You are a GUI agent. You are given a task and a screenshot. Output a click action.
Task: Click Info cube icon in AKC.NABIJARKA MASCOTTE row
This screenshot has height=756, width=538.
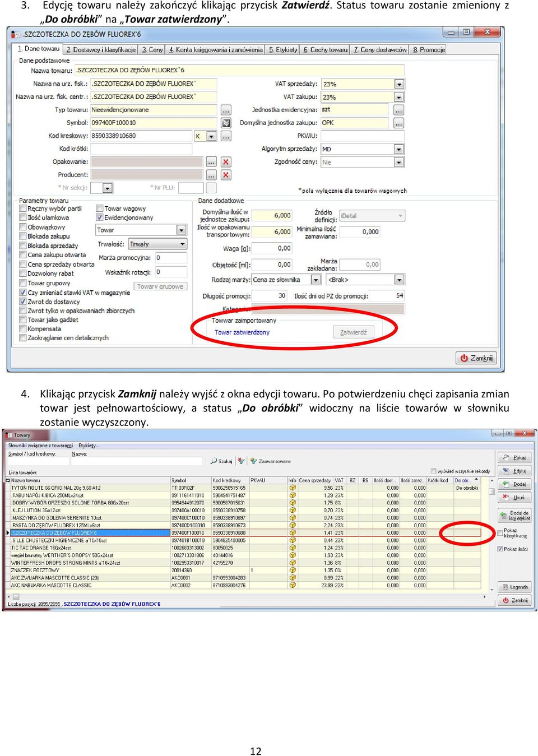coord(292,585)
